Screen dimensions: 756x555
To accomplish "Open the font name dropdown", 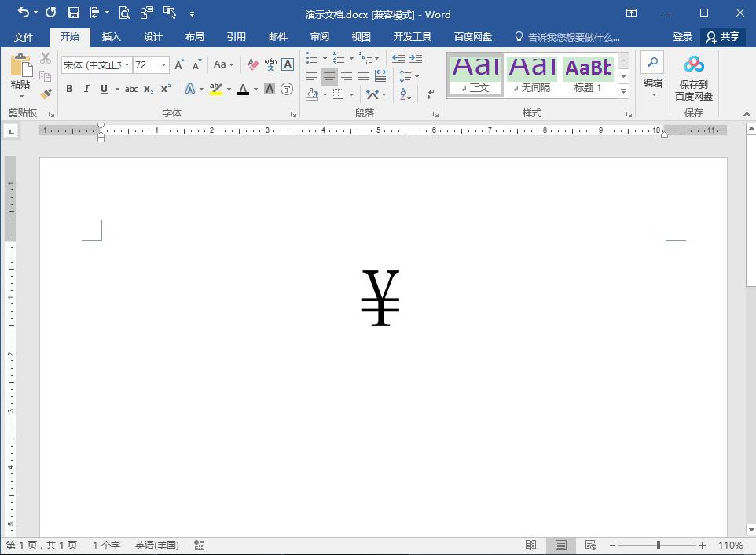I will pyautogui.click(x=127, y=65).
